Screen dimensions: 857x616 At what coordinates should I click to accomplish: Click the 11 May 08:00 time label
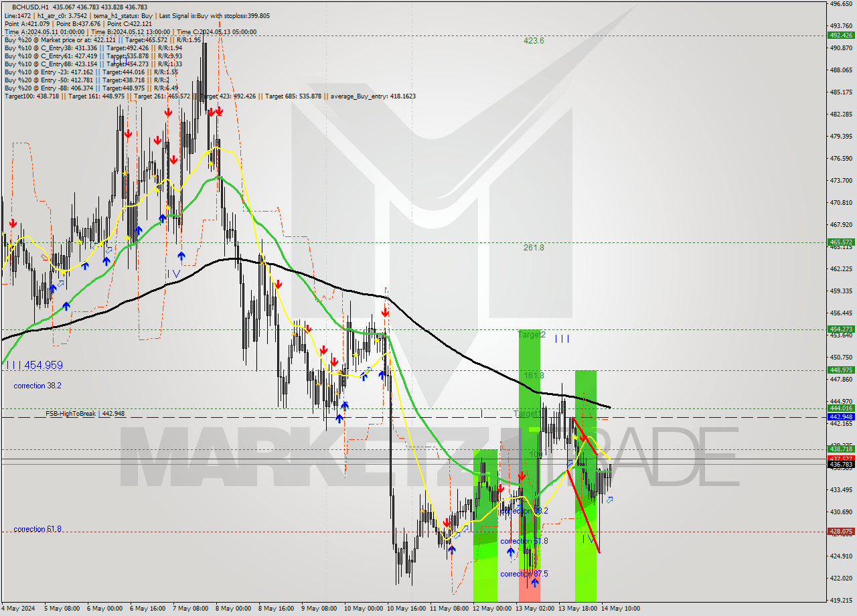(x=448, y=609)
